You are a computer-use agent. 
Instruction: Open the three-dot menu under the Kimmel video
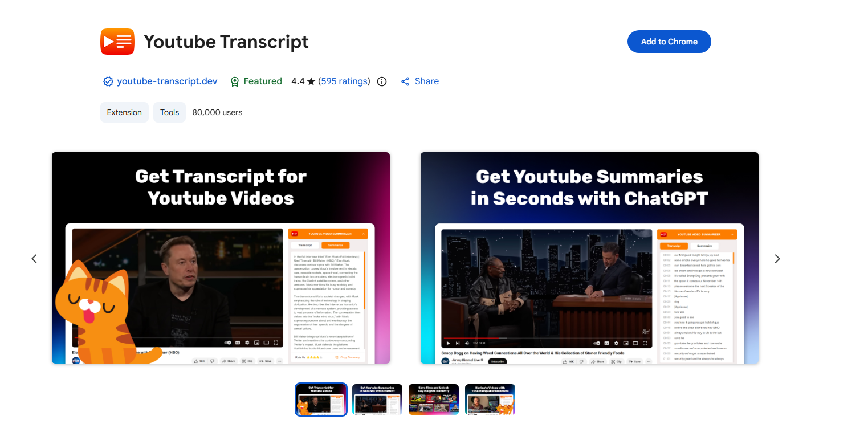click(x=647, y=361)
